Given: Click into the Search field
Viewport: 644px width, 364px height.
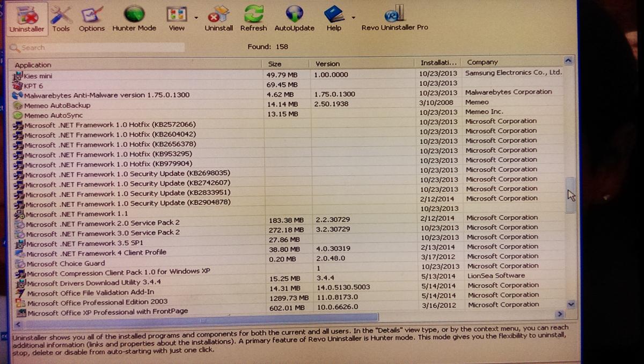Looking at the screenshot, I should pos(97,48).
